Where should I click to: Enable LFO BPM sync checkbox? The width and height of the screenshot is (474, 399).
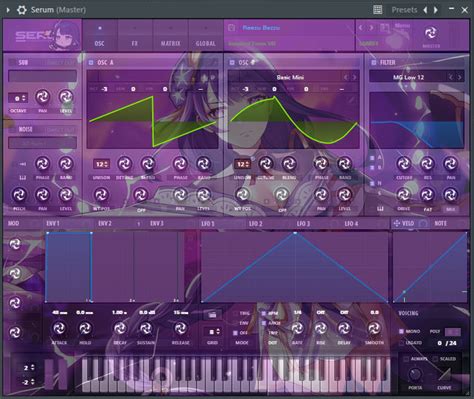coord(264,313)
